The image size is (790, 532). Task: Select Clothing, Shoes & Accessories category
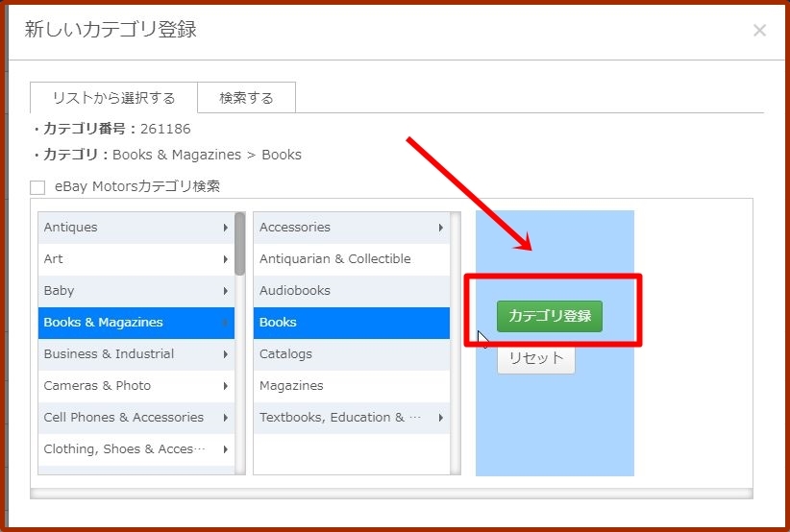click(x=136, y=449)
